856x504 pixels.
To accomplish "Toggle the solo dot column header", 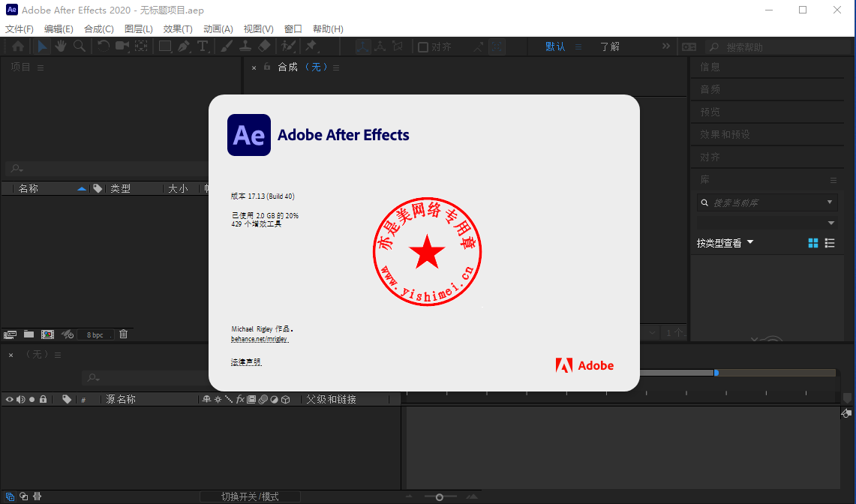I will tap(32, 399).
